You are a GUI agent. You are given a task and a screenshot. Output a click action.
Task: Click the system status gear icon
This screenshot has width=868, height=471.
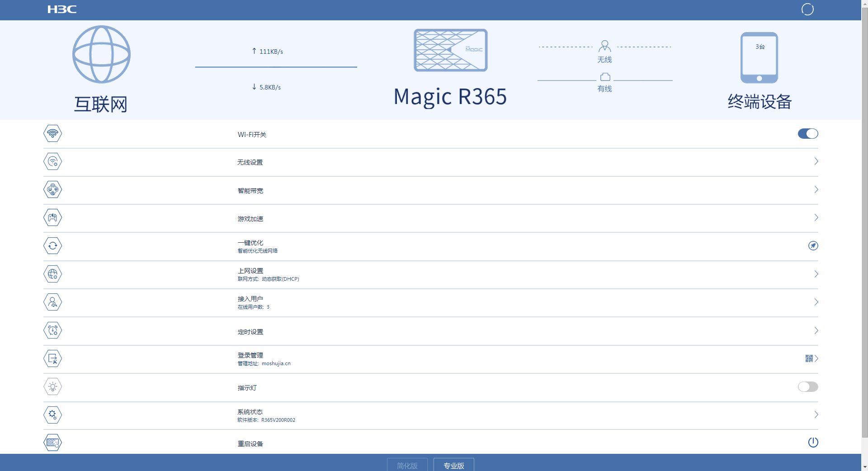click(x=52, y=414)
